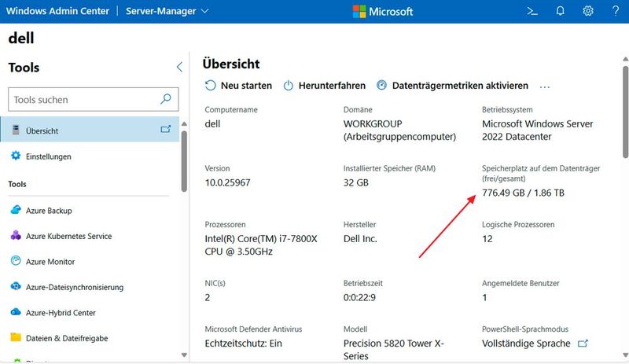629x364 pixels.
Task: Click the Dell Inc. manufacturer value
Action: pos(360,239)
